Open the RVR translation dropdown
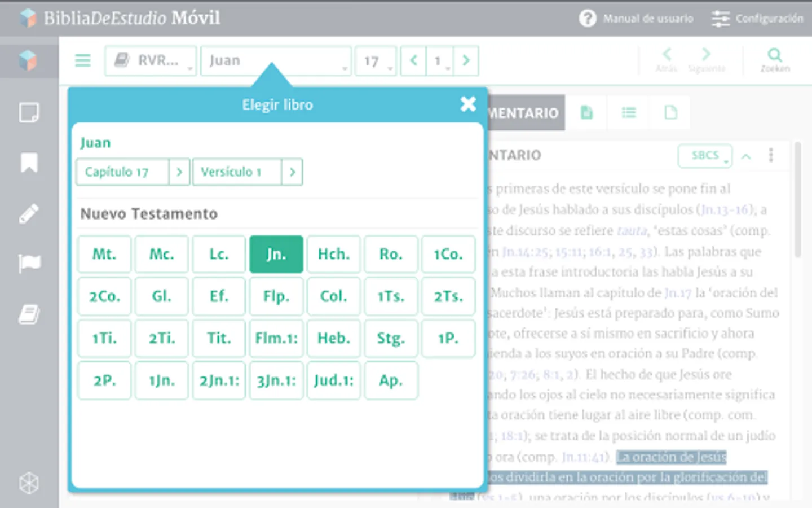812x508 pixels. click(151, 60)
